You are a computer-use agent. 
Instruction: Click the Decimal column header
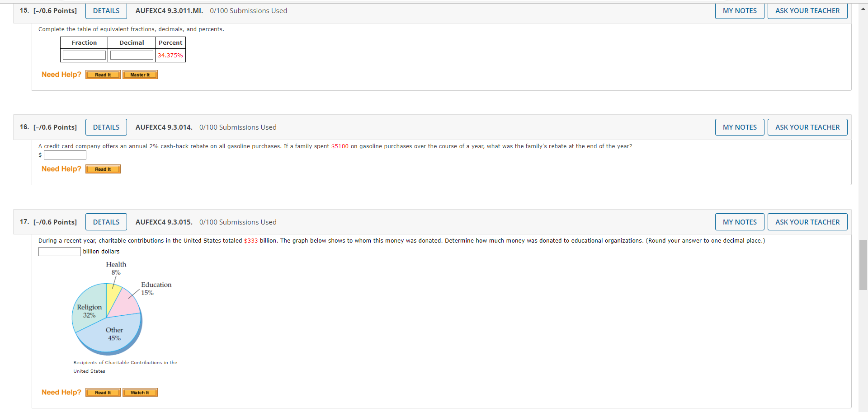point(132,43)
